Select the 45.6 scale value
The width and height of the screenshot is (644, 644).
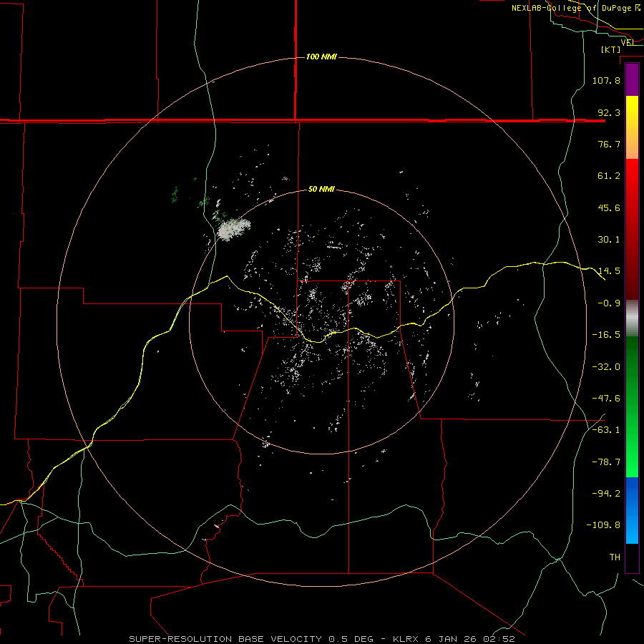(x=609, y=208)
